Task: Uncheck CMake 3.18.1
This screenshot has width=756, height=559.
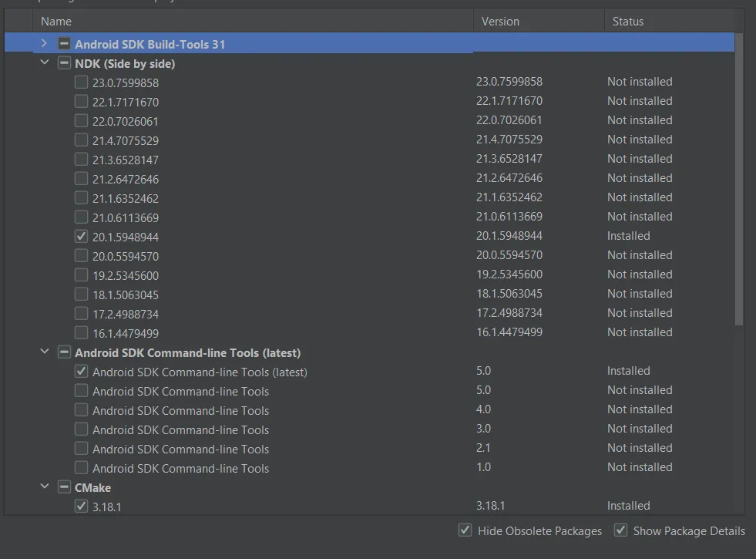Action: (x=81, y=507)
